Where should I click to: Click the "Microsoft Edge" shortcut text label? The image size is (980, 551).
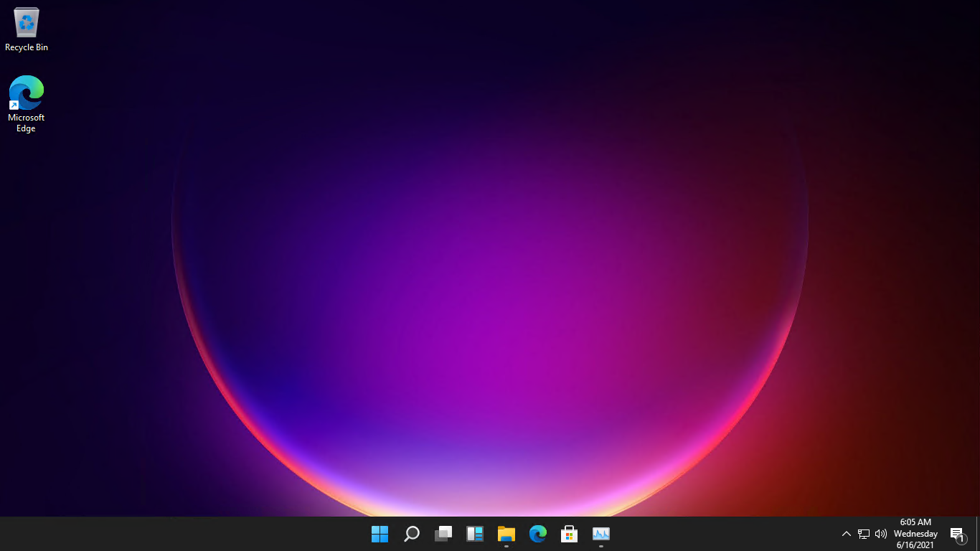point(27,123)
